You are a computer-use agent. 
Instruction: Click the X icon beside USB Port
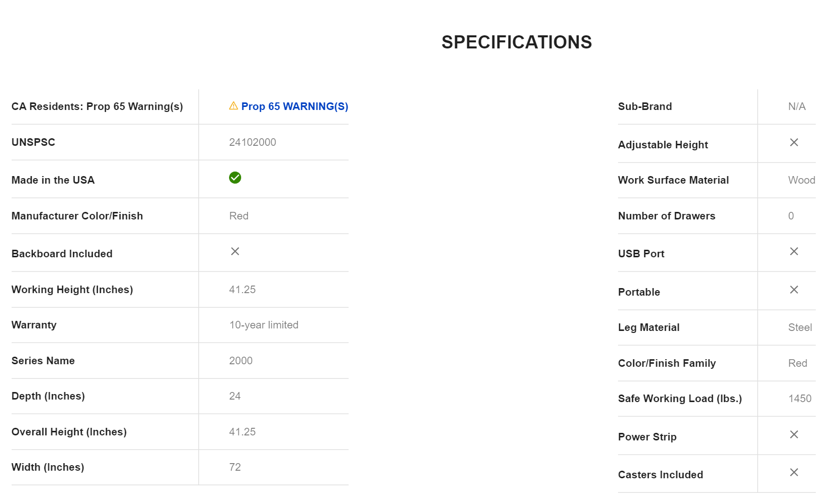[x=794, y=251]
